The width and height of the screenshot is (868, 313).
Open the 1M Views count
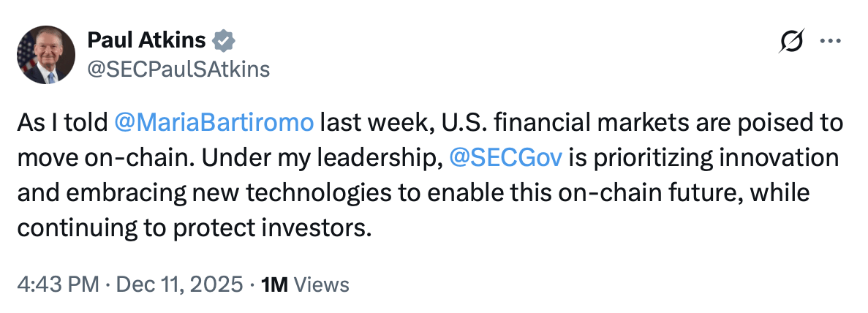(x=305, y=284)
